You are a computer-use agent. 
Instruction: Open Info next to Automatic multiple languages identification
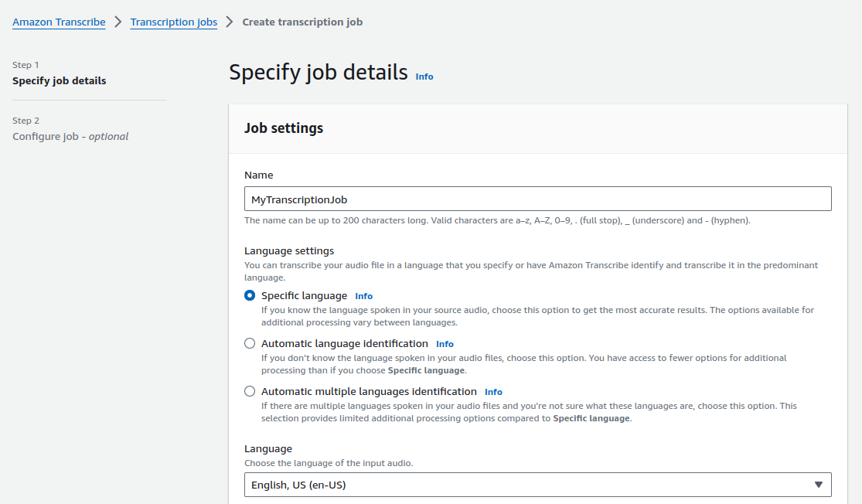click(x=493, y=392)
